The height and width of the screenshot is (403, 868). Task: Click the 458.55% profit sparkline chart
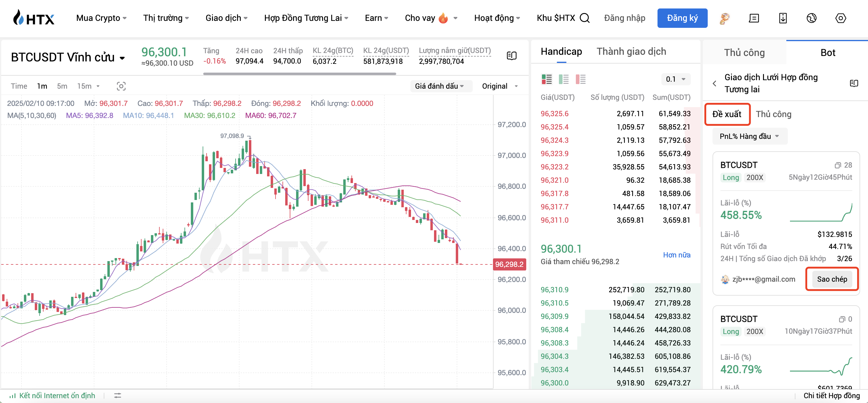(821, 212)
